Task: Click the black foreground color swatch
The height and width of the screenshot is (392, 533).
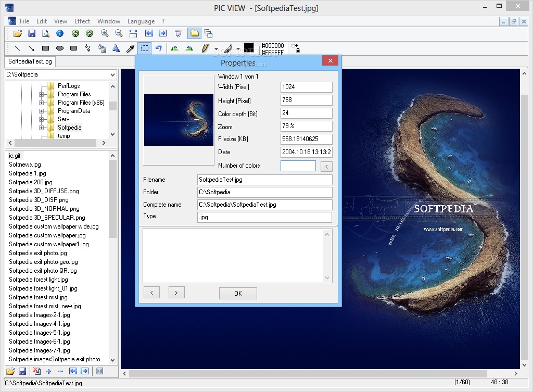Action: click(249, 47)
